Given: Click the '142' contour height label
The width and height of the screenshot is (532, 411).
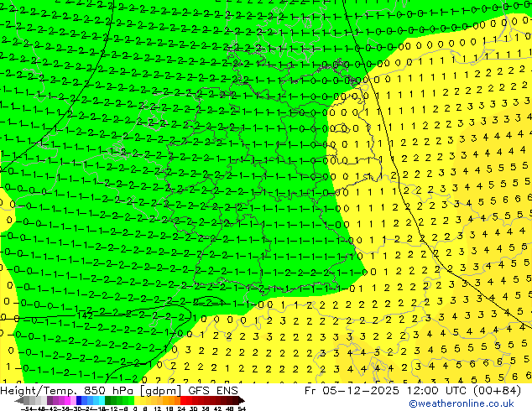Looking at the screenshot, I should (85, 315).
